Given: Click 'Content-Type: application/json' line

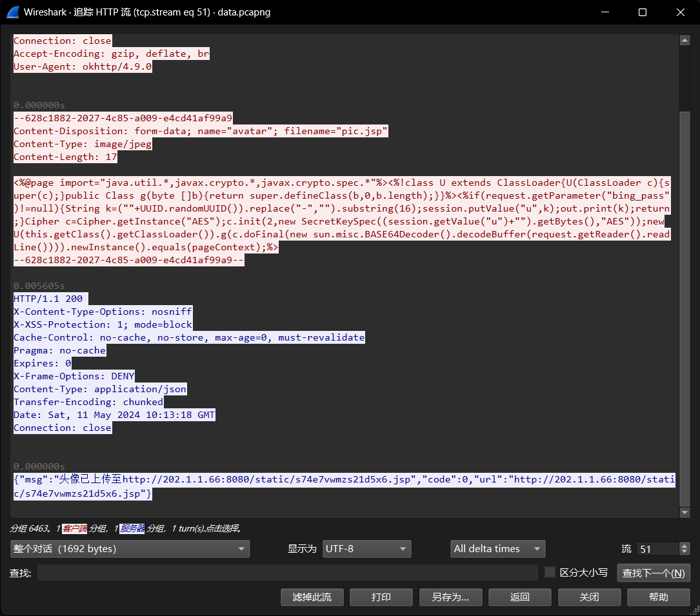Looking at the screenshot, I should point(100,389).
